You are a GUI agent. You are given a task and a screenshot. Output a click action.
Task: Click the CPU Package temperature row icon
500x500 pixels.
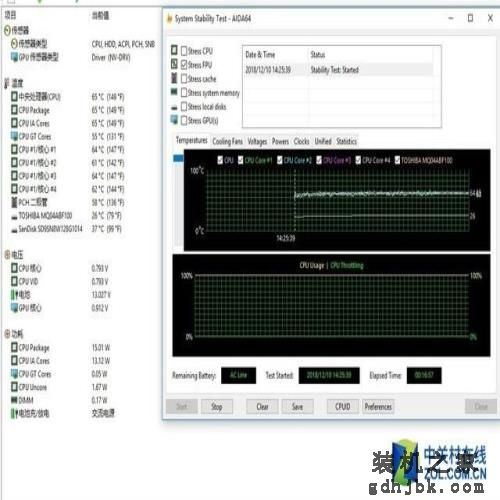[x=14, y=110]
